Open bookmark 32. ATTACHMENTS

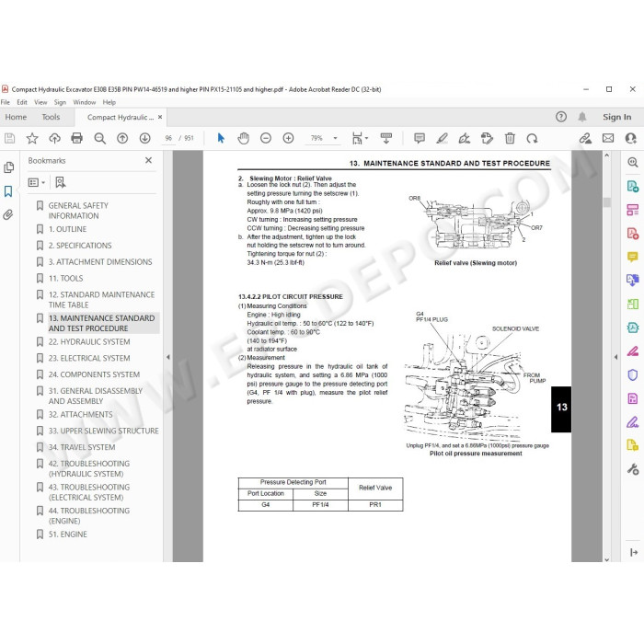81,414
